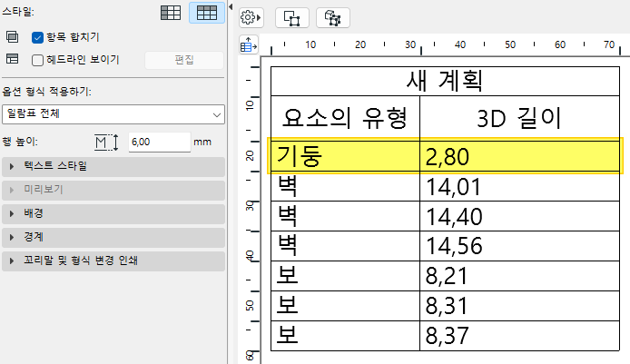Image resolution: width=630 pixels, height=364 pixels.
Task: Click the select in 3D view icon
Action: pos(332,17)
